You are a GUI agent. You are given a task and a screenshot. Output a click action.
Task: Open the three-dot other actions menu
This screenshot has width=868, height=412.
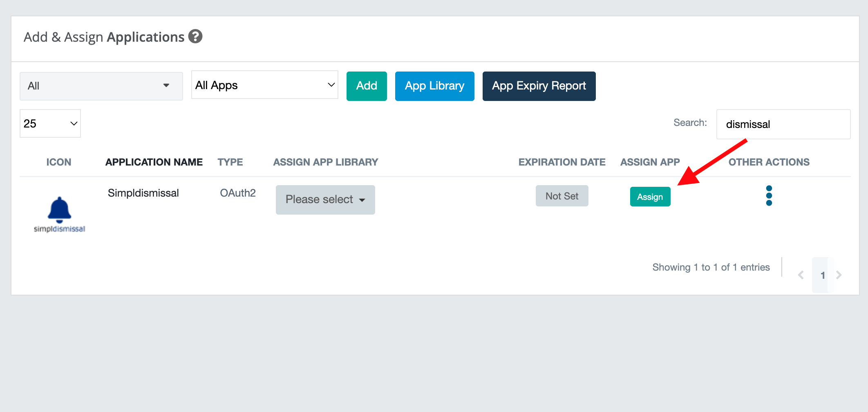[769, 196]
